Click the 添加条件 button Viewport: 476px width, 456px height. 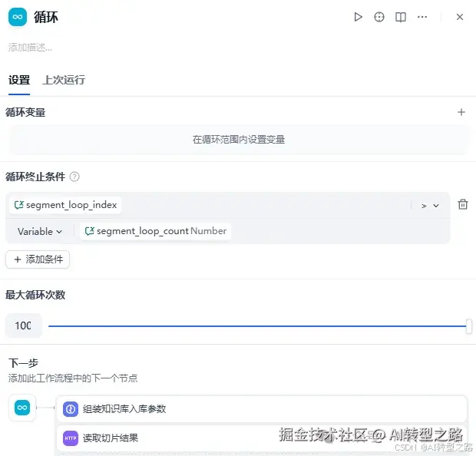tap(38, 259)
